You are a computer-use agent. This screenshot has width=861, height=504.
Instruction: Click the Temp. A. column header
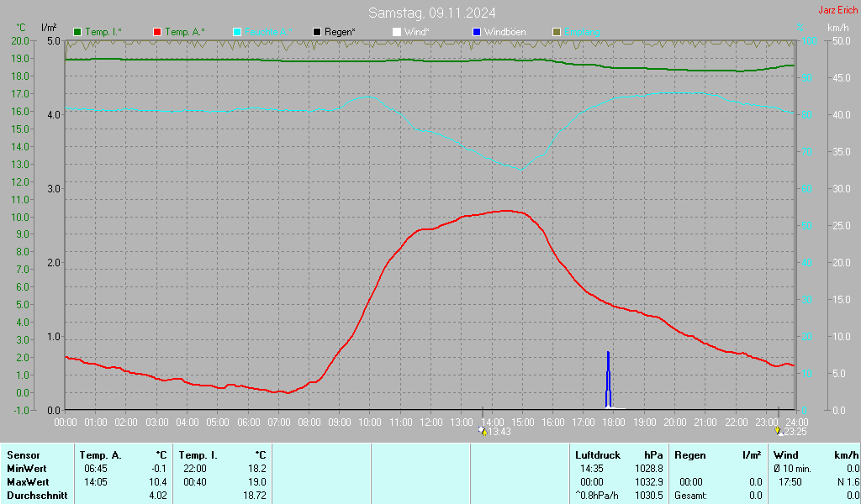(101, 455)
